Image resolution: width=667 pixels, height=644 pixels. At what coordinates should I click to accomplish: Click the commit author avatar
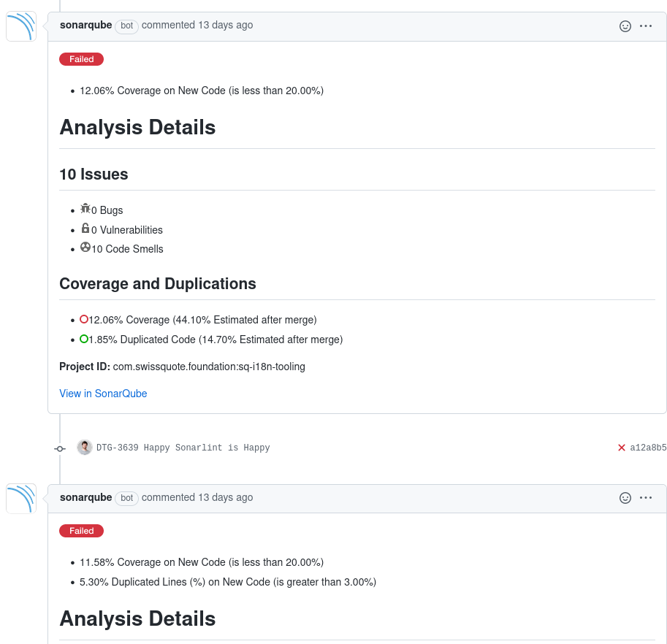click(x=85, y=447)
